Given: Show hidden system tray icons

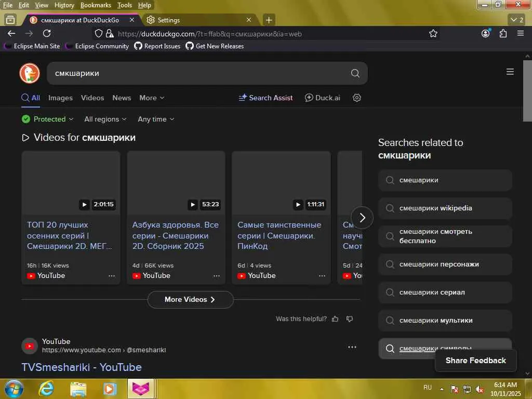Looking at the screenshot, I should (x=442, y=389).
